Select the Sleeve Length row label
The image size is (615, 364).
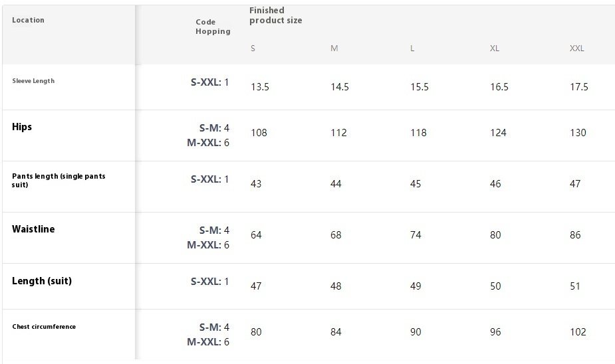coord(33,81)
